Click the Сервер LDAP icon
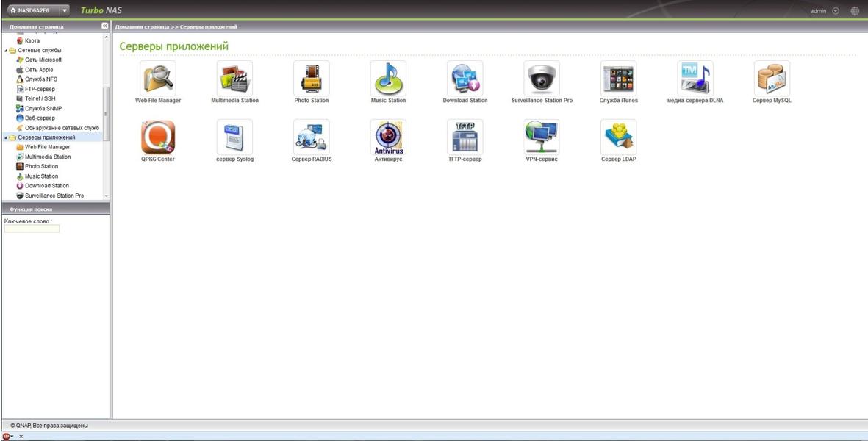This screenshot has width=868, height=441. click(618, 137)
